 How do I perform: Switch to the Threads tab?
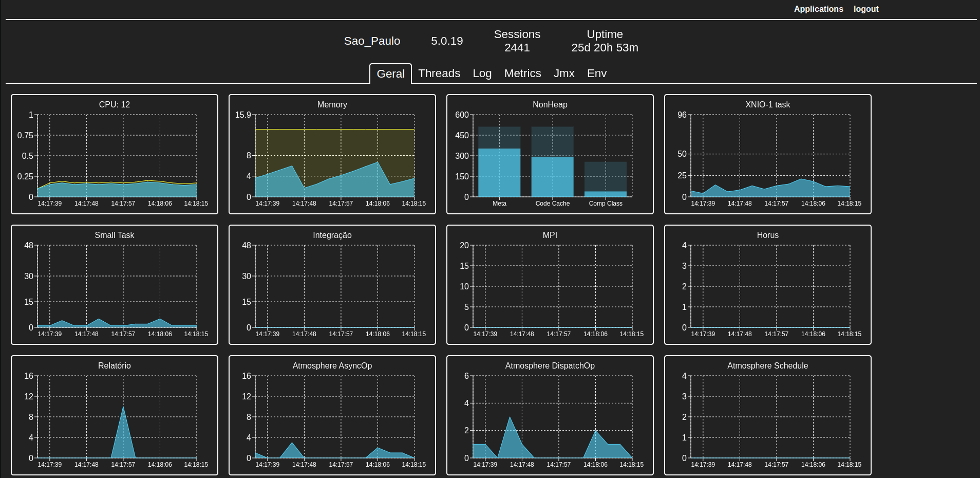point(439,73)
